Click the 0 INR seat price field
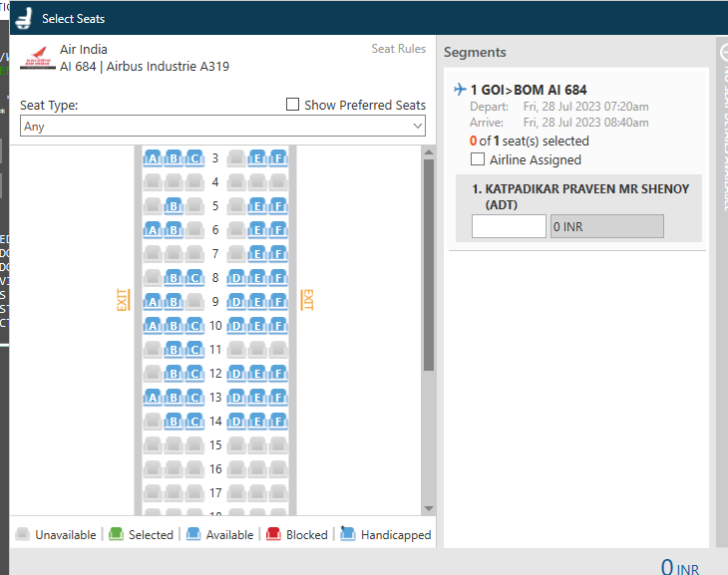728x575 pixels. pos(606,227)
